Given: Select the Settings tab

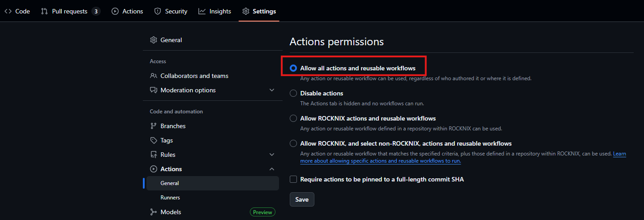Looking at the screenshot, I should pyautogui.click(x=259, y=11).
